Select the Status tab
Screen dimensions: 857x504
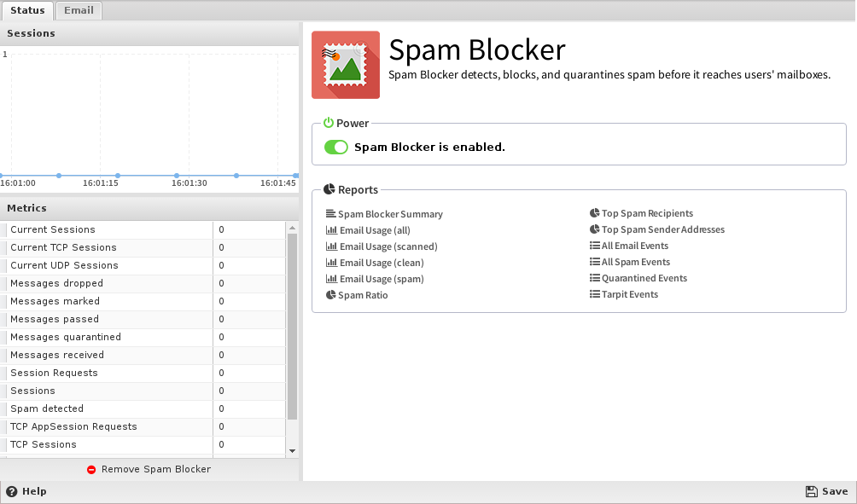point(27,10)
